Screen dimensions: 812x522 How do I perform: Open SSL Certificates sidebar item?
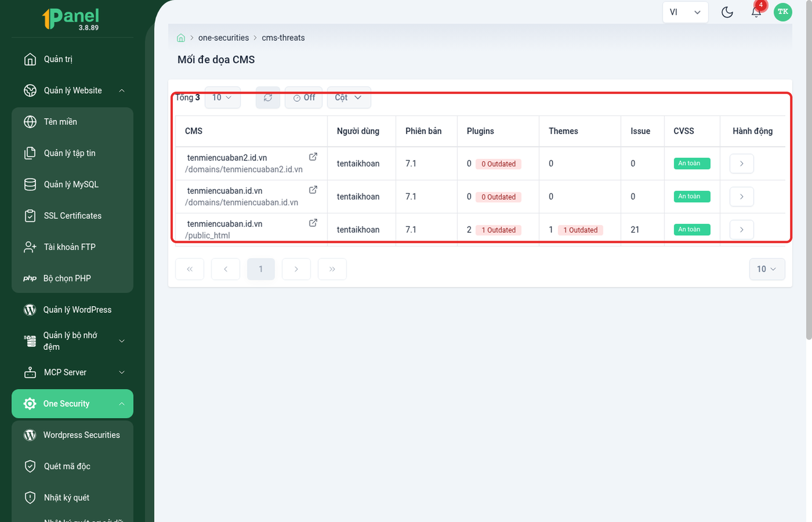72,216
